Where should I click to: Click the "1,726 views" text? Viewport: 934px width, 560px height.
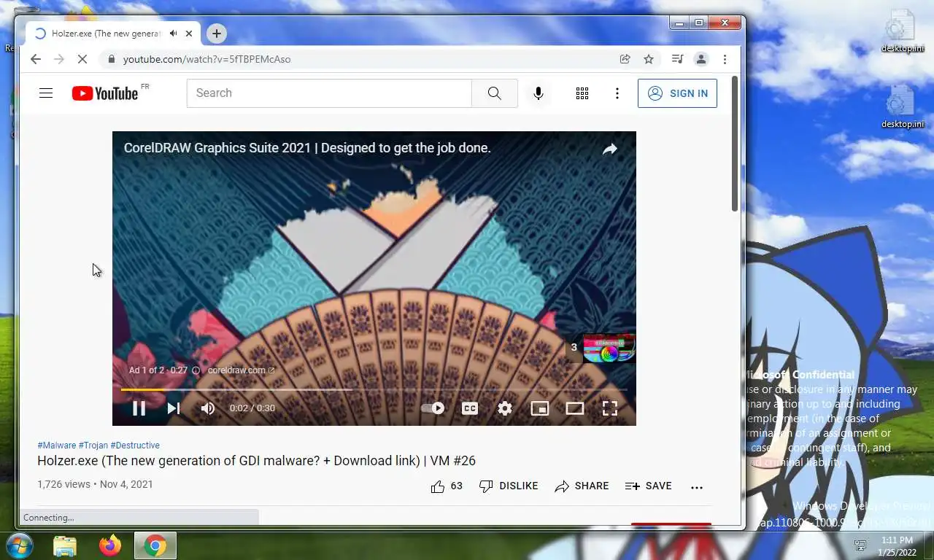(63, 484)
